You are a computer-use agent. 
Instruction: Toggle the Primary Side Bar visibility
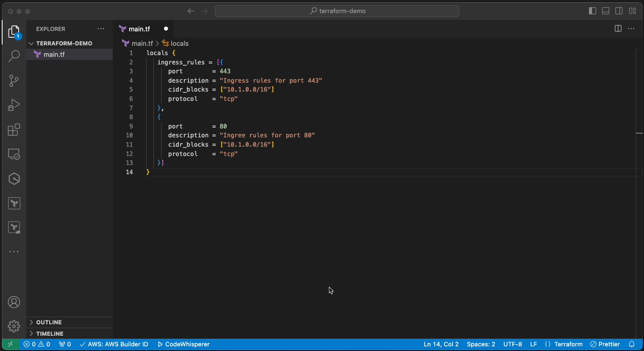(593, 11)
